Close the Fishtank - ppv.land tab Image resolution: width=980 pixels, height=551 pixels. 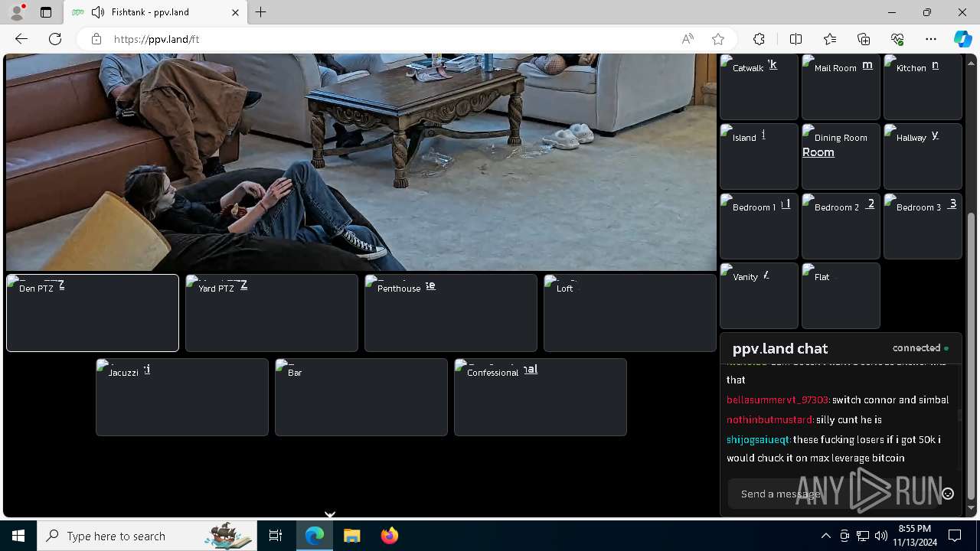[x=235, y=12]
